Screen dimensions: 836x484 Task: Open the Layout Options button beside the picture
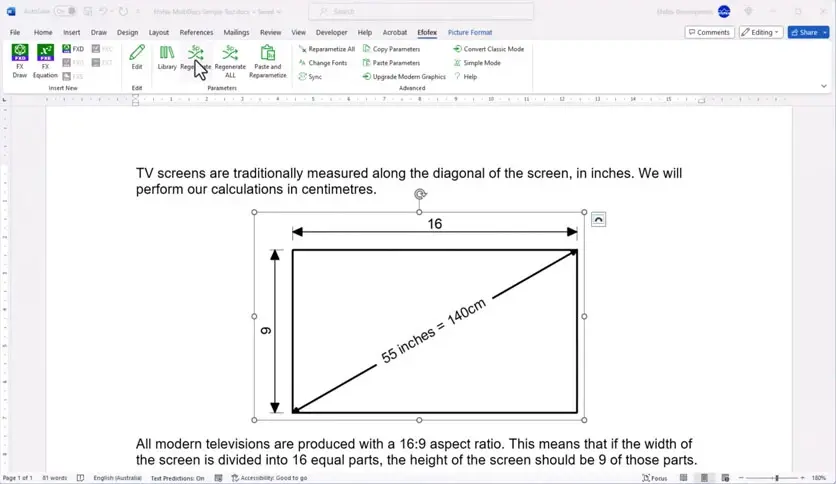click(598, 220)
